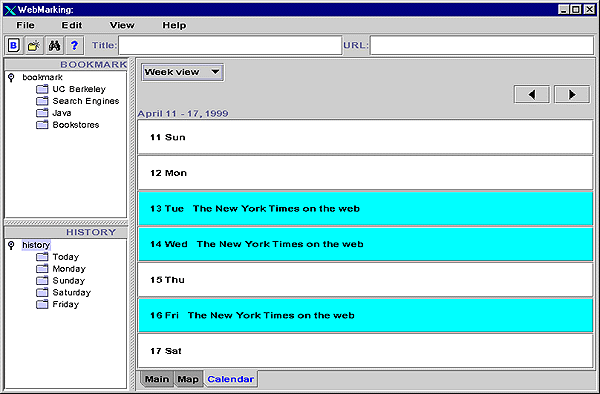Collapse the bookmark root node handle
Image resolution: width=600 pixels, height=394 pixels.
(11, 78)
